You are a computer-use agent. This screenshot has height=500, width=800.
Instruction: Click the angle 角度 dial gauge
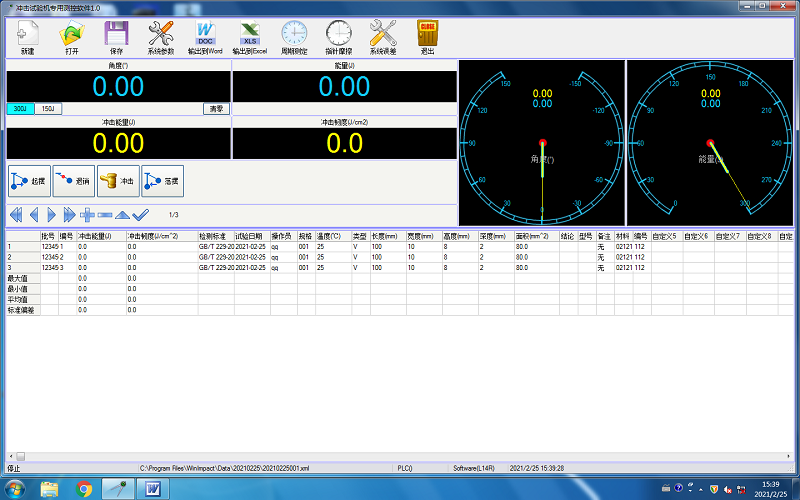point(542,143)
